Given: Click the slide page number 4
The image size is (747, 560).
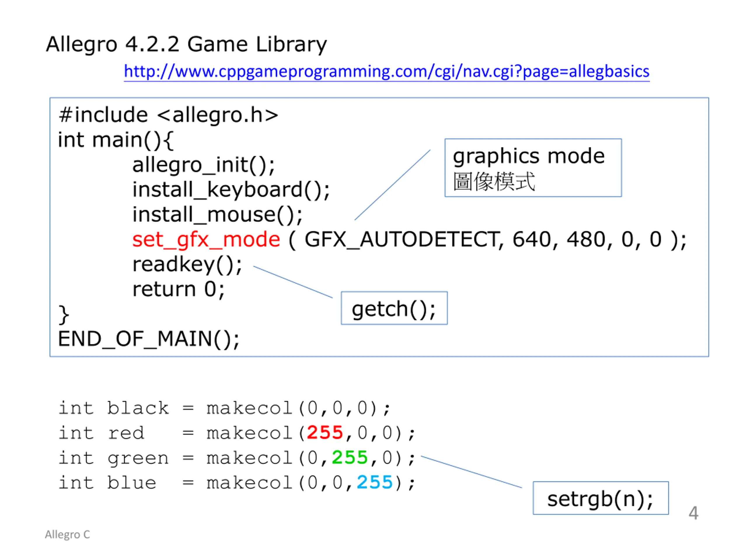Looking at the screenshot, I should [x=693, y=513].
